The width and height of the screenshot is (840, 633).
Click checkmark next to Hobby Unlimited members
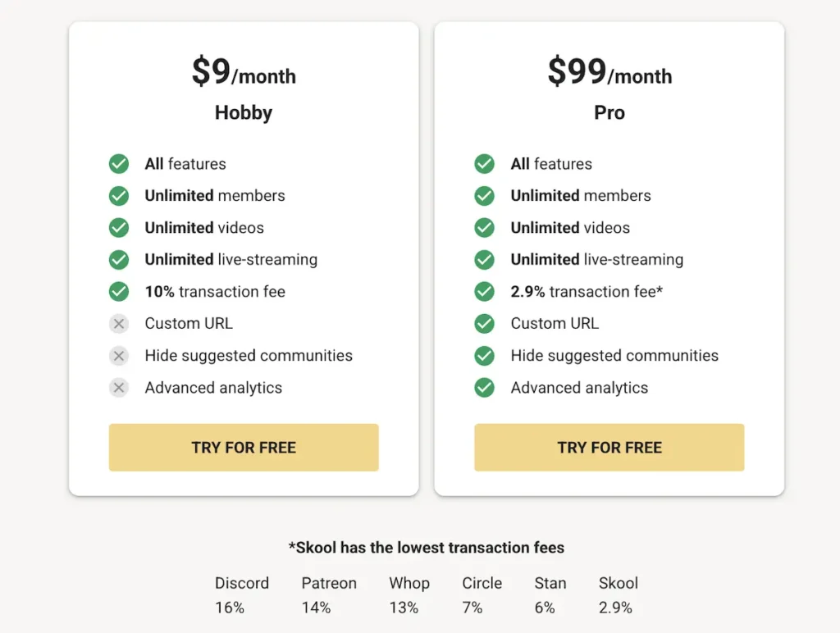[x=119, y=196]
